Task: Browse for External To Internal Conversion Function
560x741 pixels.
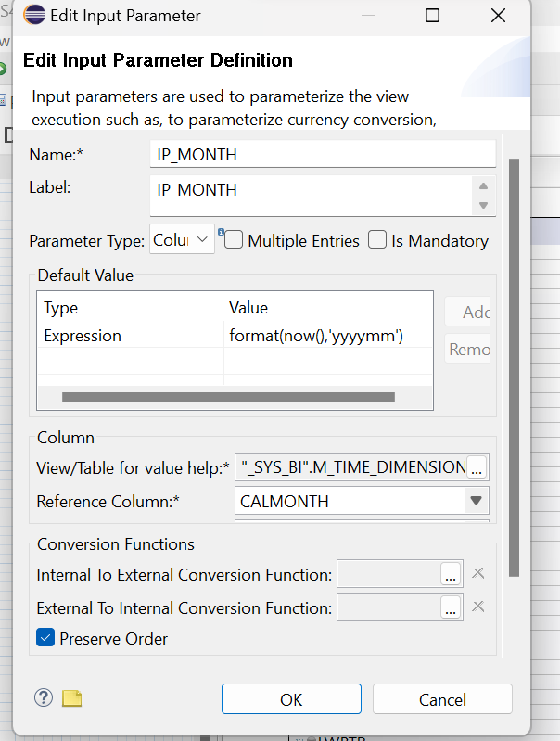Action: (451, 607)
